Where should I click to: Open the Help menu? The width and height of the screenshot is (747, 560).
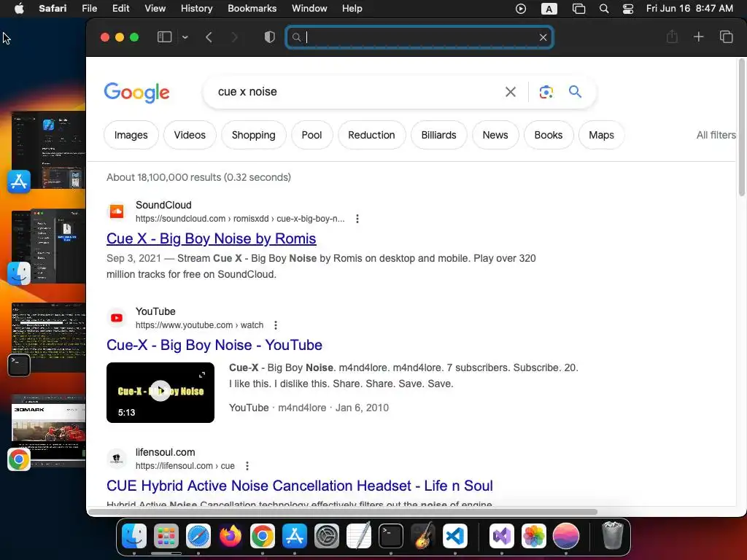click(x=352, y=9)
